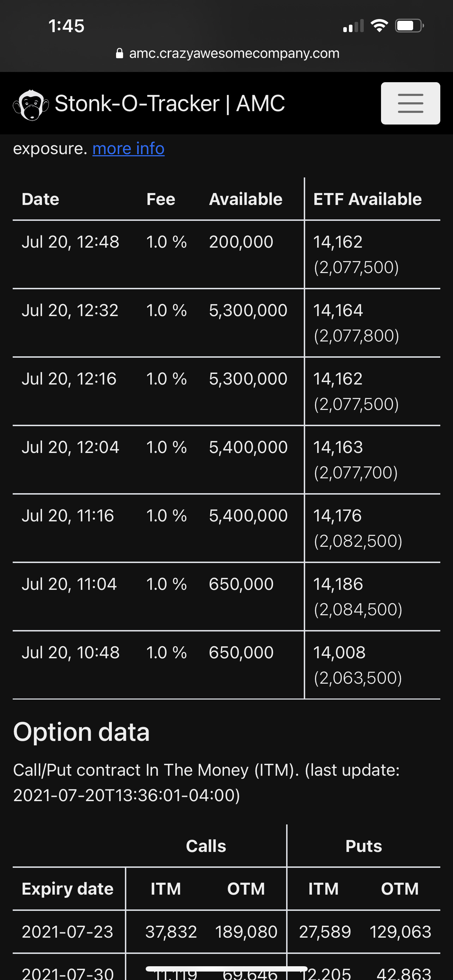Tap the Puts table header
Image resolution: width=453 pixels, height=980 pixels.
pyautogui.click(x=363, y=846)
